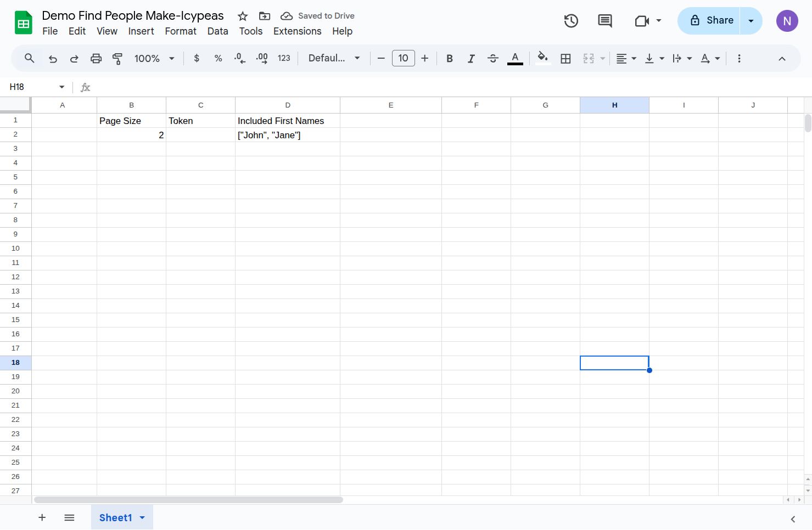Open the account avatar N
The height and width of the screenshot is (530, 812).
[x=787, y=21]
